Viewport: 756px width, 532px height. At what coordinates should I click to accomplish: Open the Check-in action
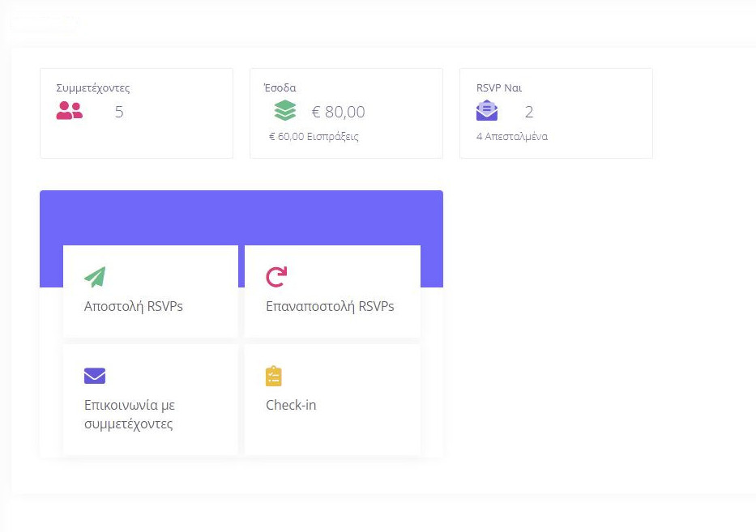pos(333,399)
